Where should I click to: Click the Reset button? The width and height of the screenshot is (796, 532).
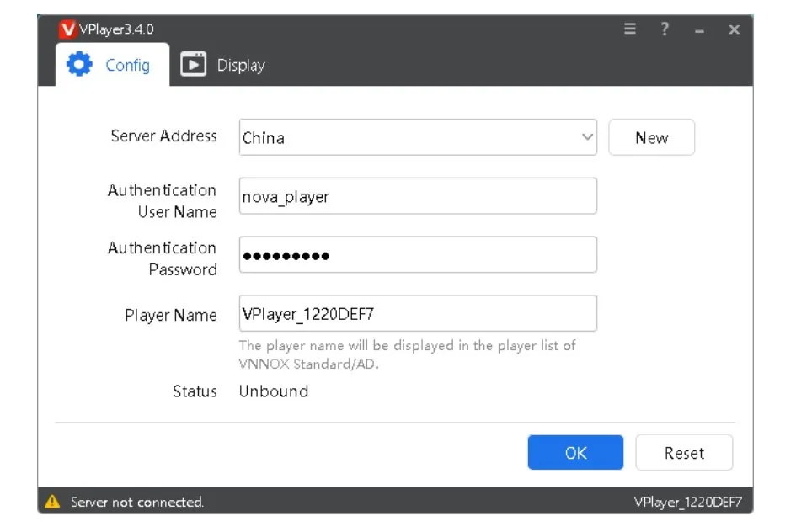click(684, 452)
